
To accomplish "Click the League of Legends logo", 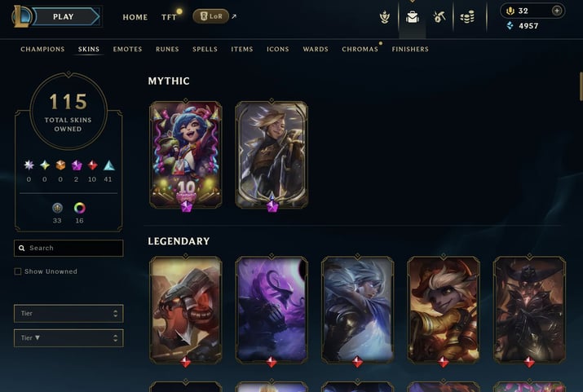I will click(x=21, y=16).
